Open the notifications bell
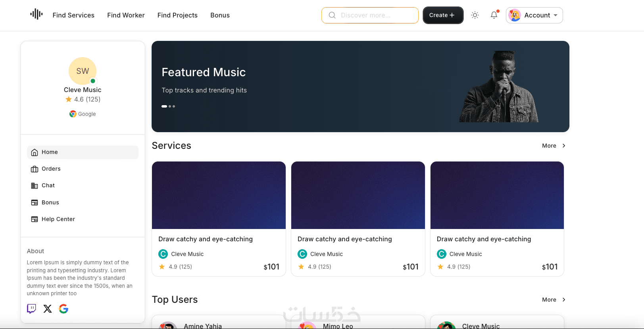 point(494,15)
